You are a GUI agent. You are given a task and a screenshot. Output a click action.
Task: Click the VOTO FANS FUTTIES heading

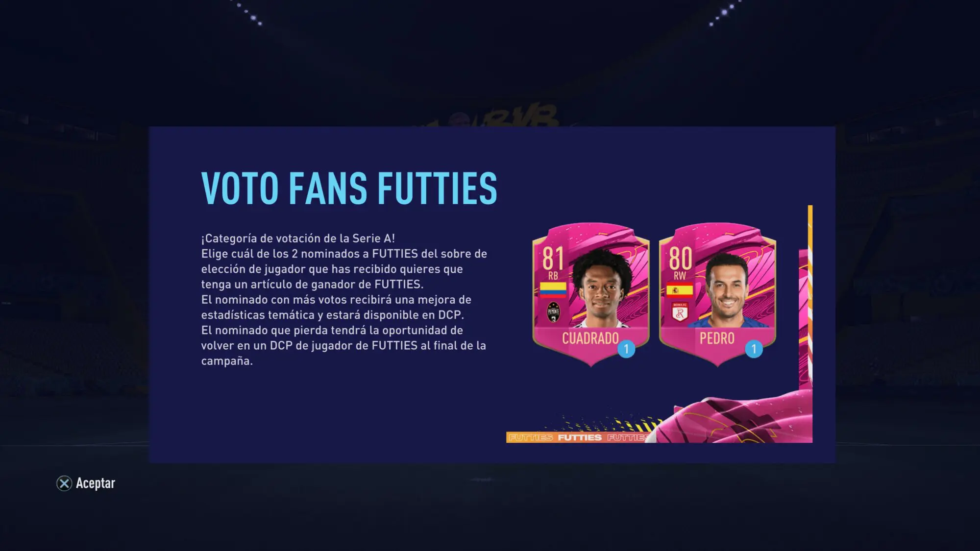(x=349, y=188)
